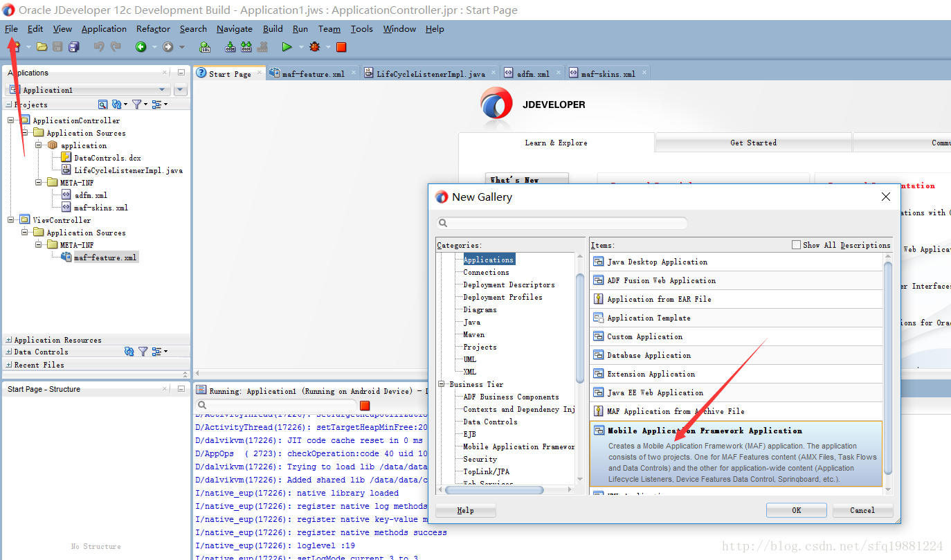Click the Data Controls display options icon
The height and width of the screenshot is (560, 951).
[x=156, y=352]
